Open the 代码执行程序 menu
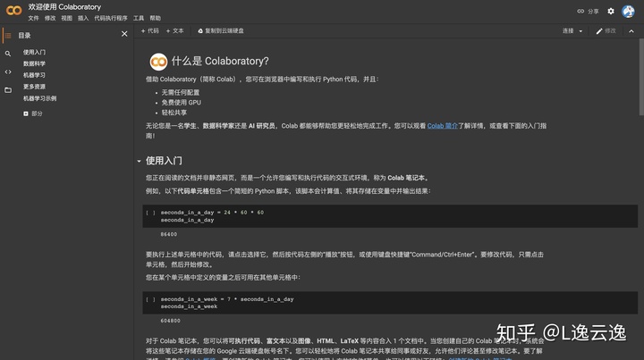644x360 pixels. coord(111,18)
